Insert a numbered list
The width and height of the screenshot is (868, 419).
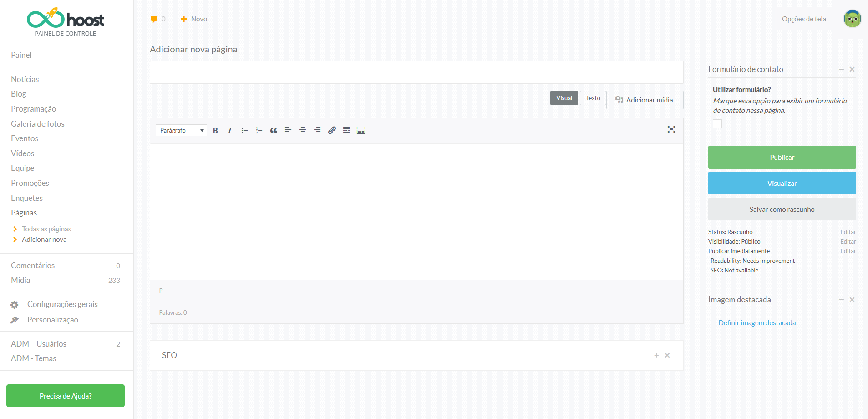259,131
